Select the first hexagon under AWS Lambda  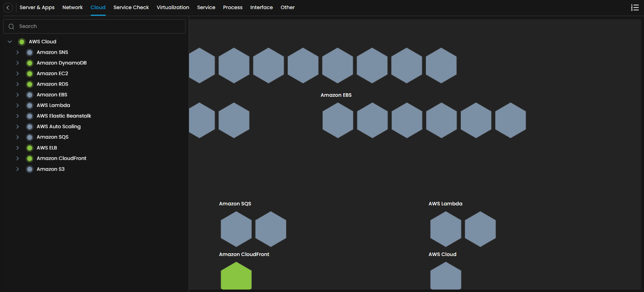point(446,229)
